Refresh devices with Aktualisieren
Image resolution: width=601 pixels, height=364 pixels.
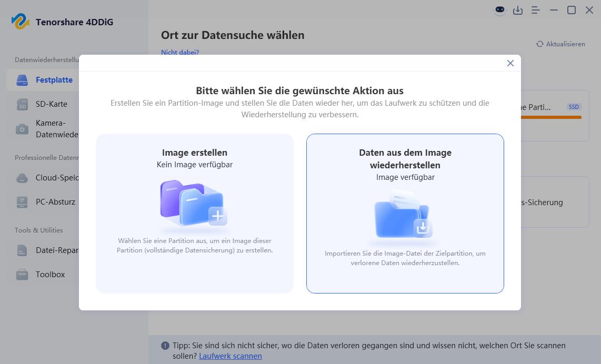[560, 44]
